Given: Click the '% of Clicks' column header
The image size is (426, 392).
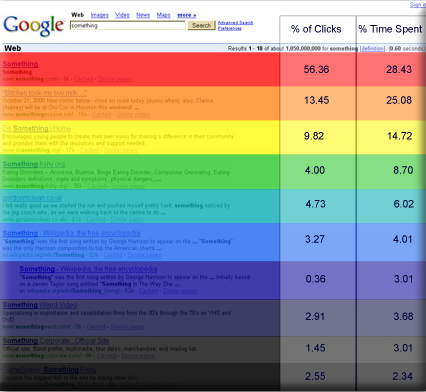Looking at the screenshot, I should 316,29.
